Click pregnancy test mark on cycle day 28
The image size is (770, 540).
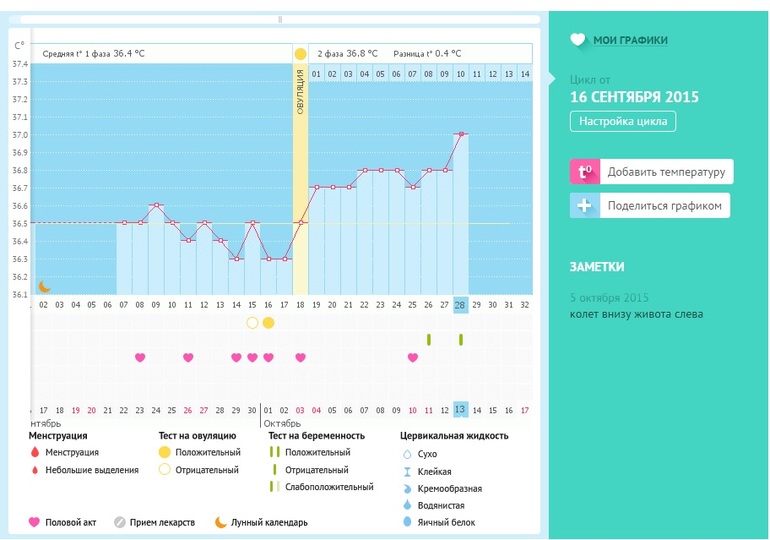(x=461, y=340)
